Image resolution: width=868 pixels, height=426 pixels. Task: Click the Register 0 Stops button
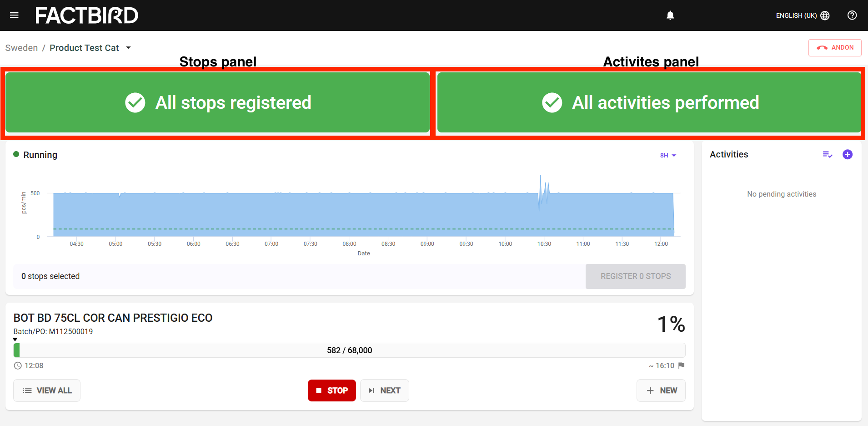635,276
